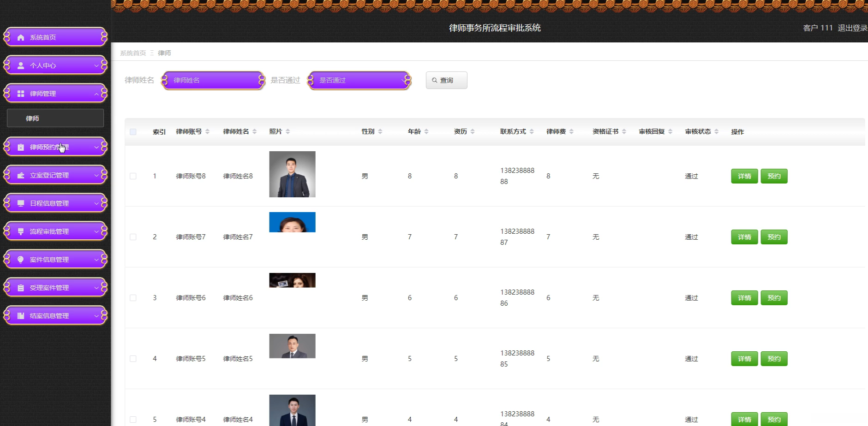Open photo thumbnail of 律师姓名7
Viewport: 868px width, 426px height.
tap(292, 222)
